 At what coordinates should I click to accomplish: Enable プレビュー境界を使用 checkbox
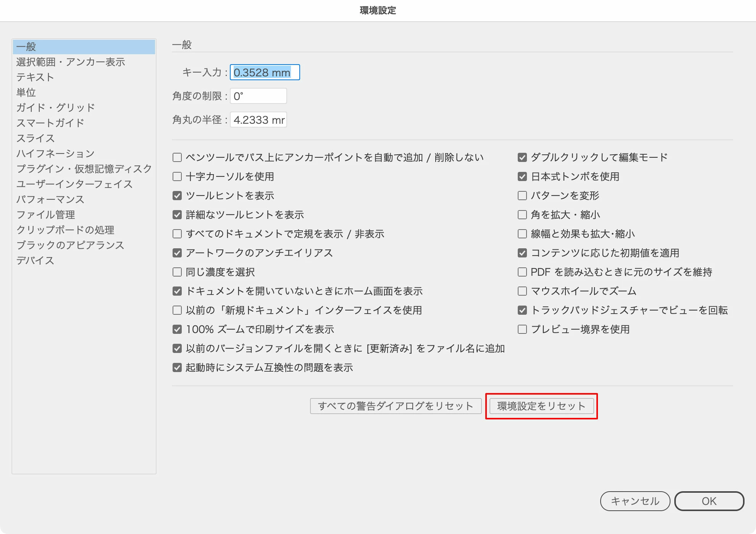[x=522, y=329]
